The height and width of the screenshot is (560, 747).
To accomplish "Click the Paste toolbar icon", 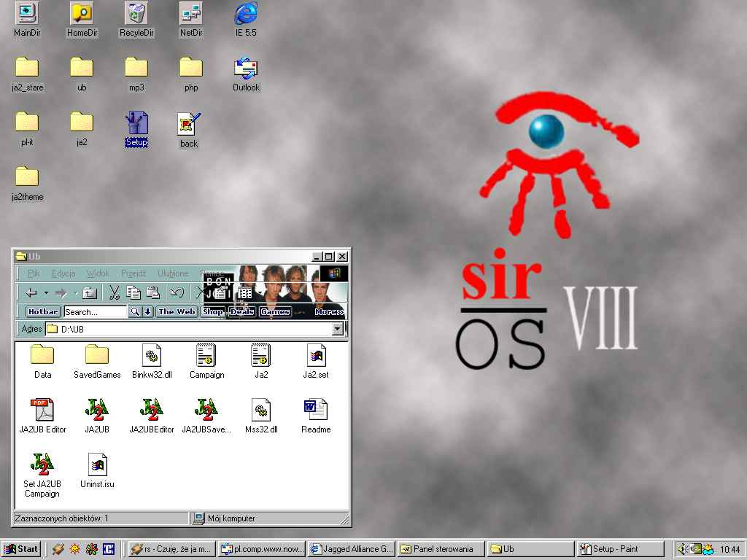I will 152,292.
